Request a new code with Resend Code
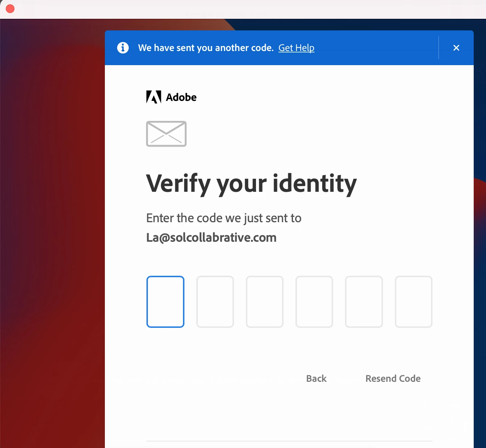Image resolution: width=486 pixels, height=448 pixels. [x=393, y=379]
